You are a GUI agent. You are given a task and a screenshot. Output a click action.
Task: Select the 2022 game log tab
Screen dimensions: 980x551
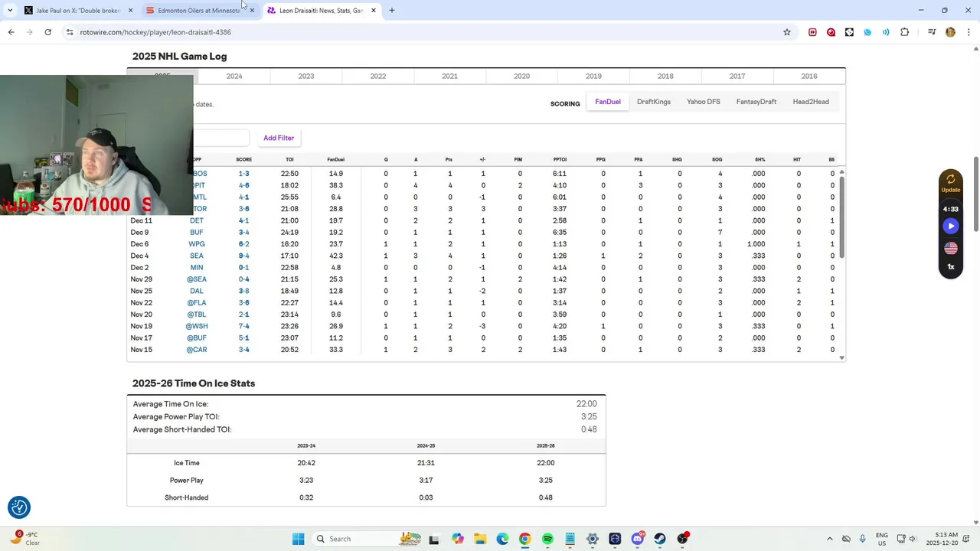point(378,76)
